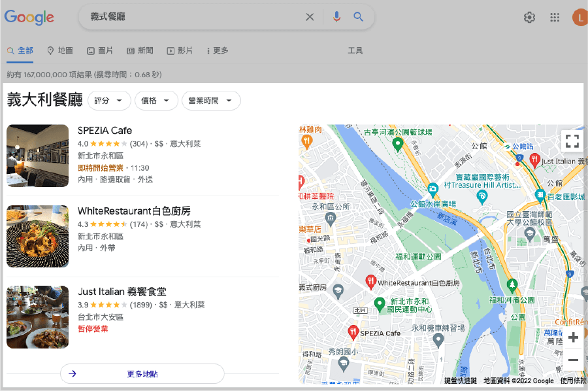Switch to the 新聞 tab
This screenshot has width=588, height=391.
pyautogui.click(x=140, y=50)
